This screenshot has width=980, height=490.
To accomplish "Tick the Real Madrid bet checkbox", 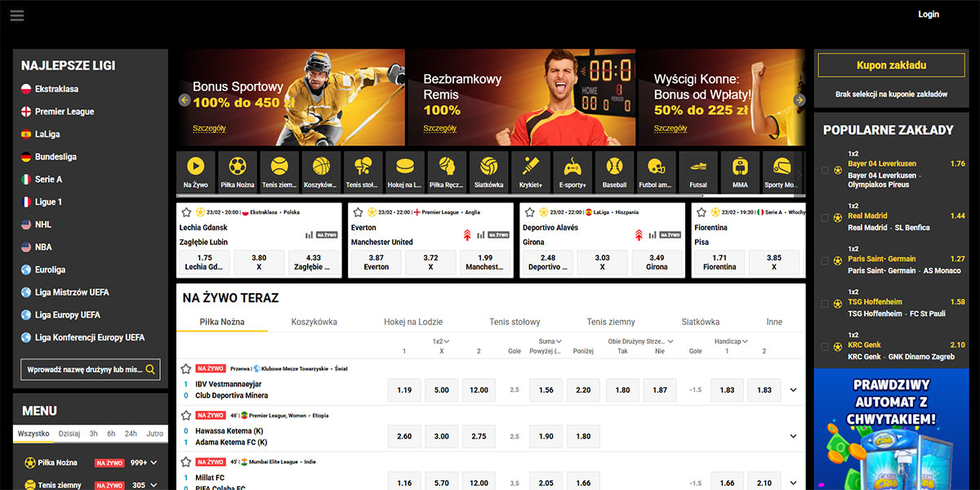I will 825,218.
